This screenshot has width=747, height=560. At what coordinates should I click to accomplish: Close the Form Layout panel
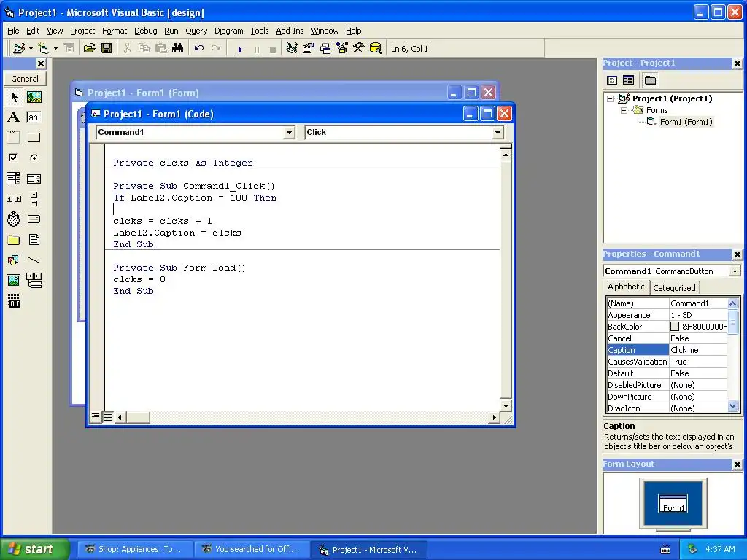737,464
